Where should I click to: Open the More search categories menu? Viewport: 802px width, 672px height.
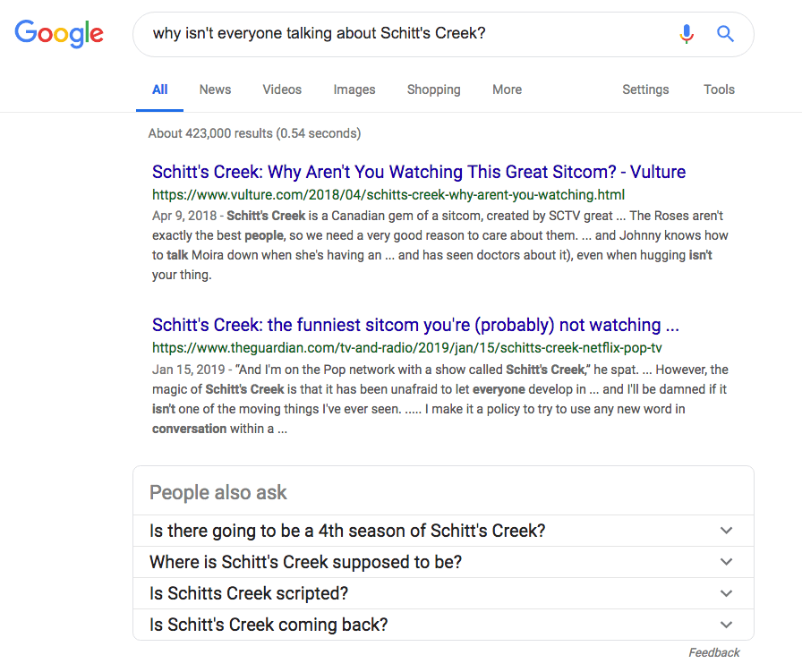(507, 89)
